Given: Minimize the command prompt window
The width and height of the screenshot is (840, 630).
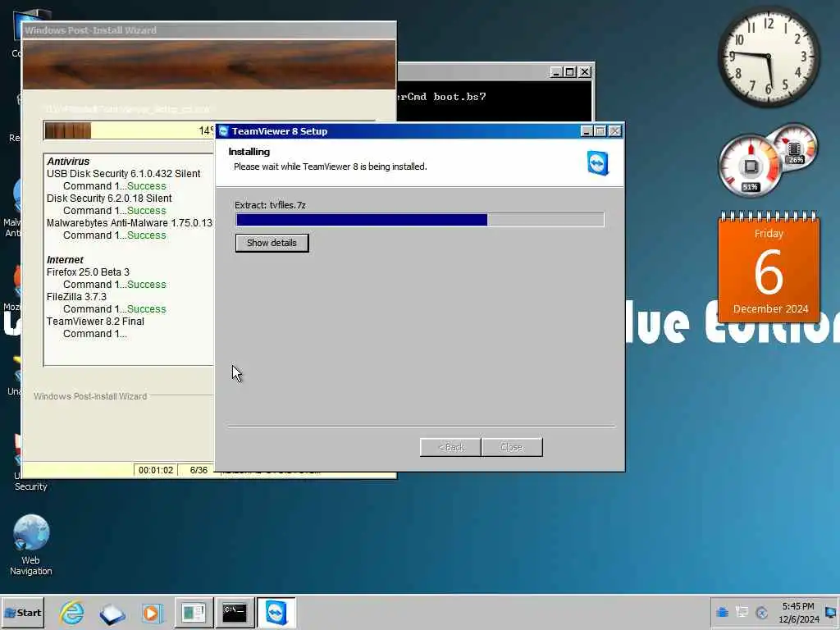Looking at the screenshot, I should pyautogui.click(x=555, y=72).
